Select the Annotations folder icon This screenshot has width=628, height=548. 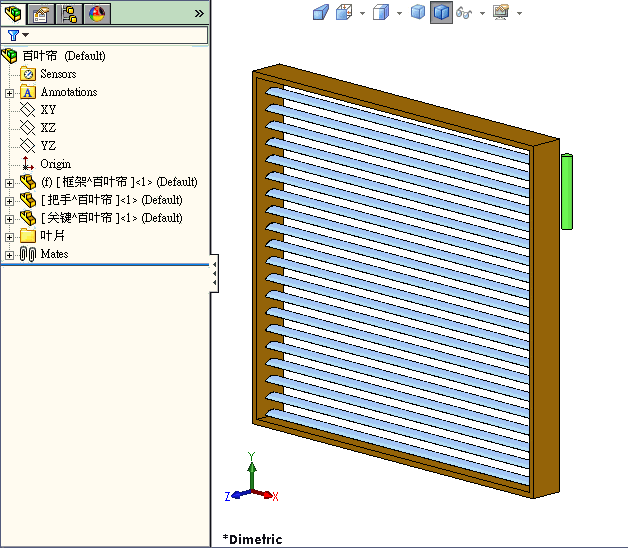[x=28, y=92]
